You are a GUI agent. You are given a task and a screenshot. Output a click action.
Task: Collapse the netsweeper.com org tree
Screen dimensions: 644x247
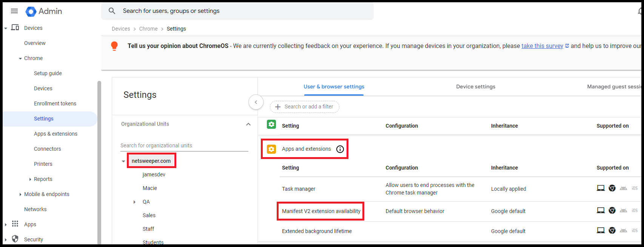coord(123,161)
